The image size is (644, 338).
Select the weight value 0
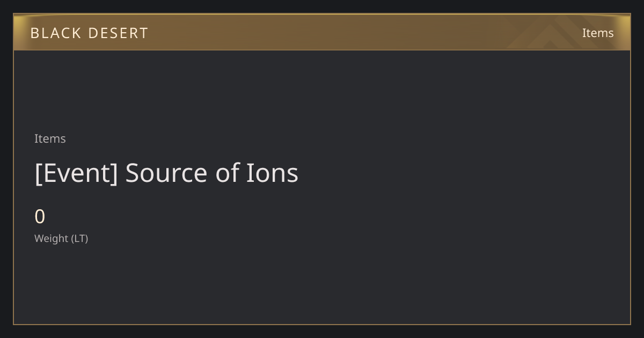point(40,217)
